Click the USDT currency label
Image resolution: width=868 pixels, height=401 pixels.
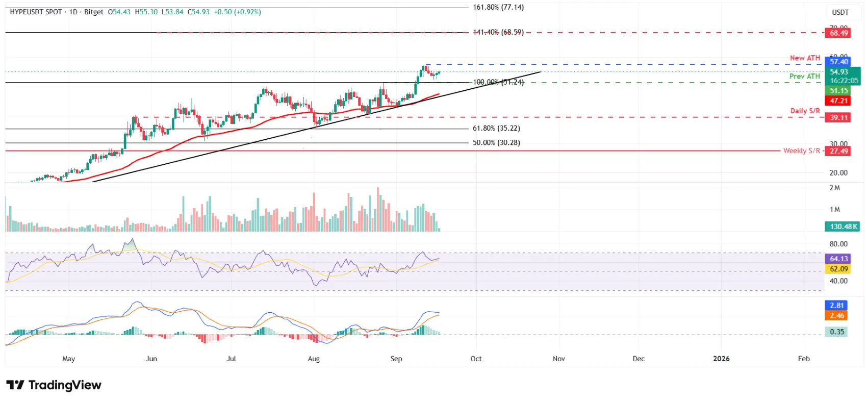coord(840,12)
